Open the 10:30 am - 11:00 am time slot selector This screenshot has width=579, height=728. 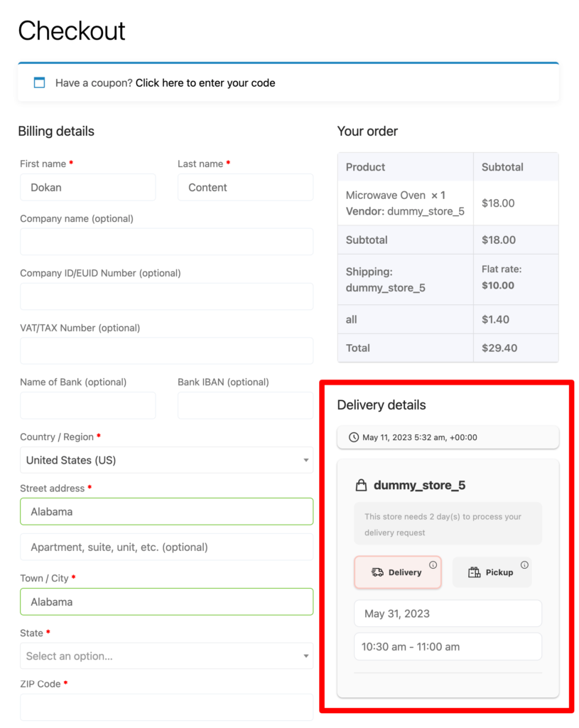coord(448,647)
